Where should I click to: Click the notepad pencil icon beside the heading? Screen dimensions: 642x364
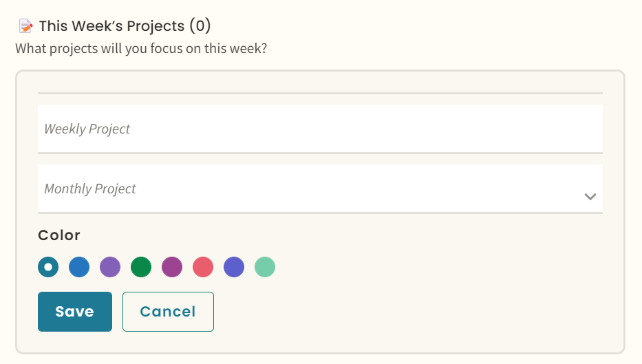click(25, 26)
